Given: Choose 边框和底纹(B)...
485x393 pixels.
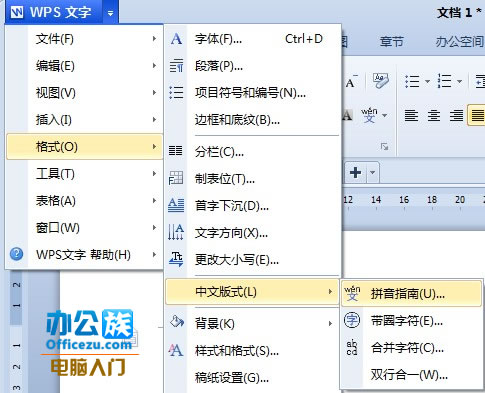Looking at the screenshot, I should pyautogui.click(x=253, y=120).
